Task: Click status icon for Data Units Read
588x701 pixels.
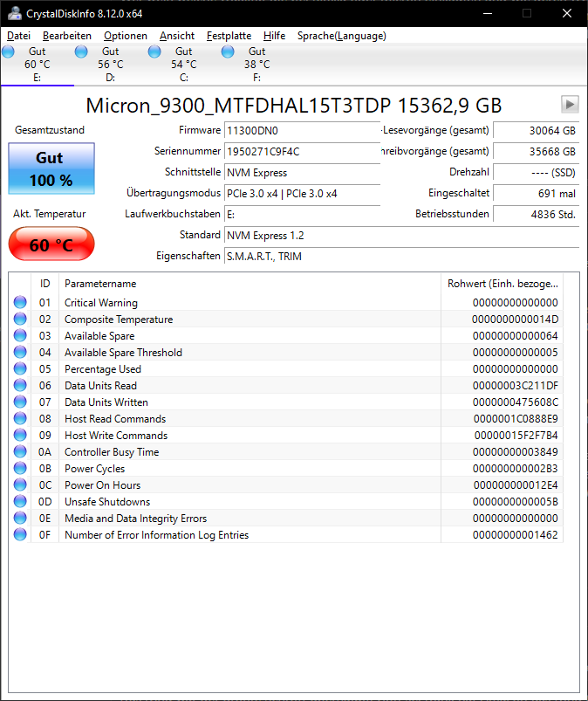Action: click(20, 385)
